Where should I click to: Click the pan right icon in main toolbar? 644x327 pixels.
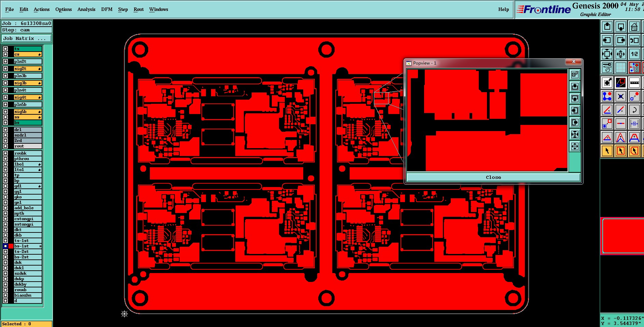click(621, 40)
